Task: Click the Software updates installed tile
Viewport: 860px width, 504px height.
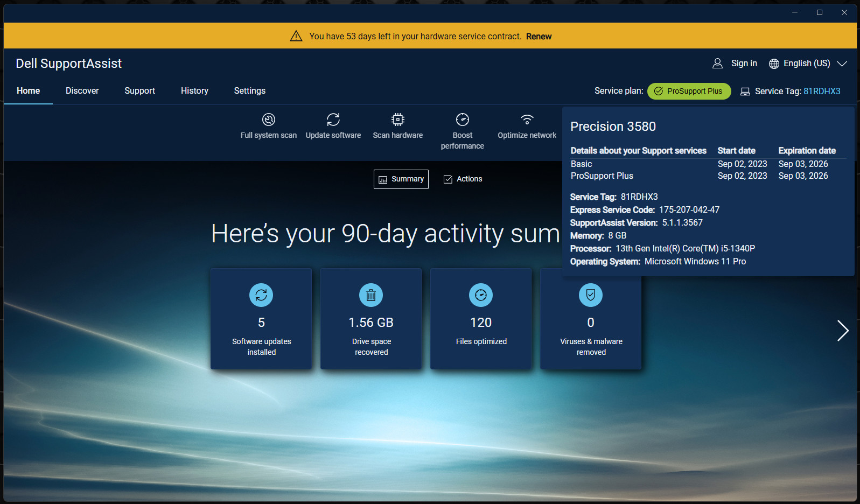Action: [x=261, y=319]
